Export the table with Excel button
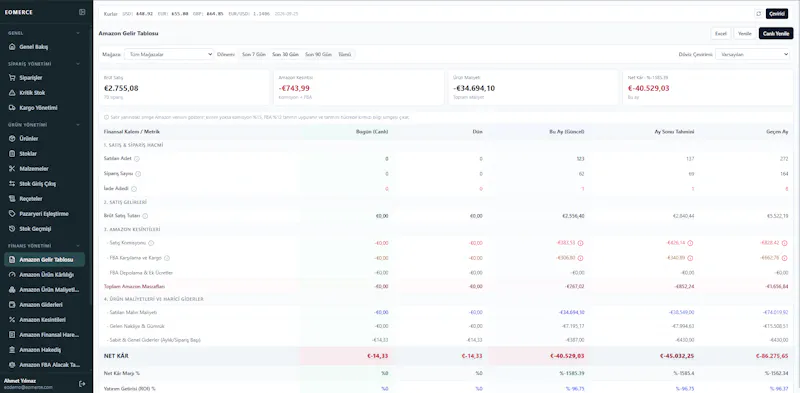The width and height of the screenshot is (800, 393). [720, 34]
